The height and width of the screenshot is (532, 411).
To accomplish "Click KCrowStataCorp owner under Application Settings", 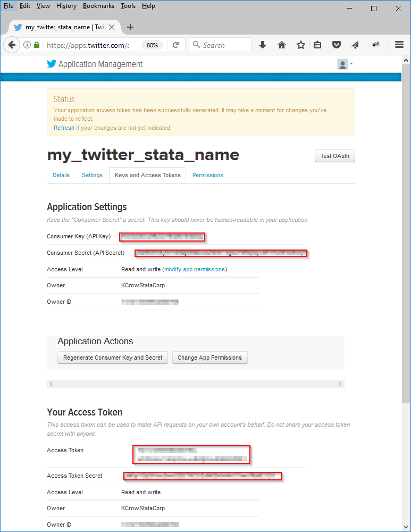I will point(143,285).
